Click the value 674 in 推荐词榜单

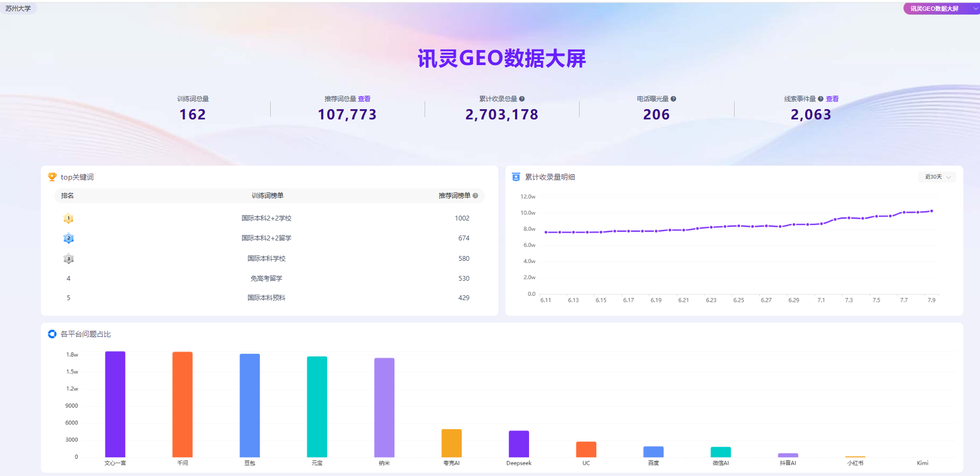464,238
